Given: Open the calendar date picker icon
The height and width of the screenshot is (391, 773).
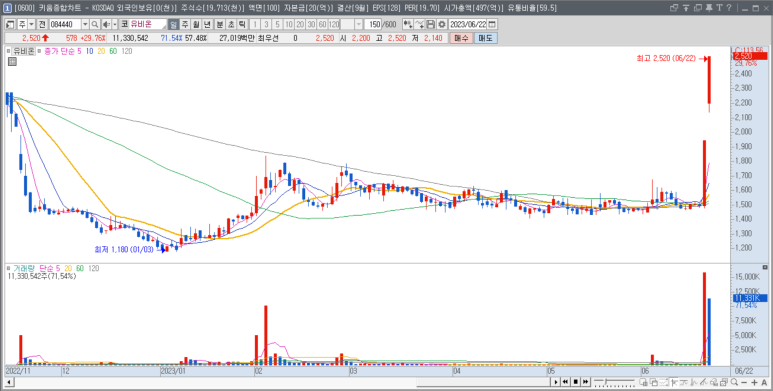Looking at the screenshot, I should 492,24.
